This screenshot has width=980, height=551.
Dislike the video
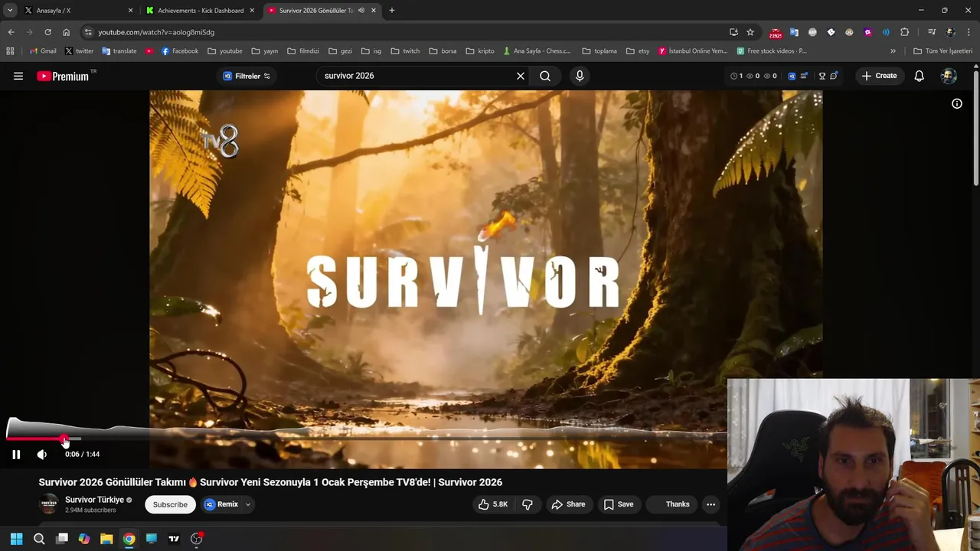[x=528, y=504]
